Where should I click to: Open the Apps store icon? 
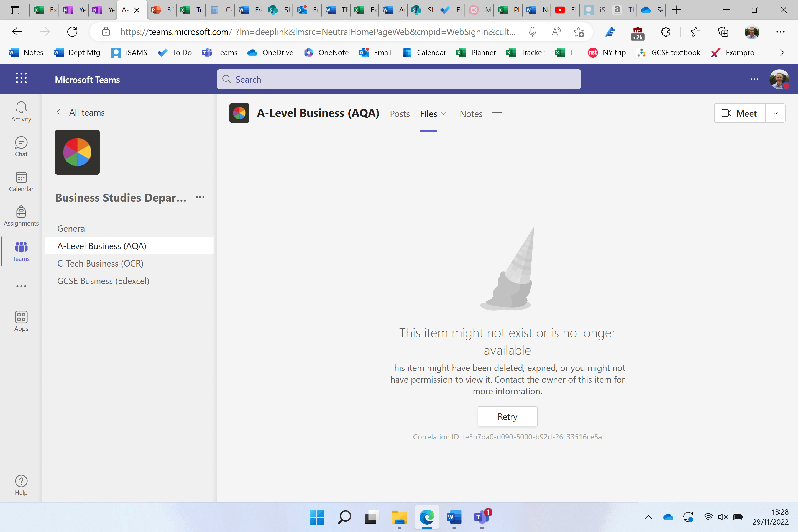click(x=21, y=321)
